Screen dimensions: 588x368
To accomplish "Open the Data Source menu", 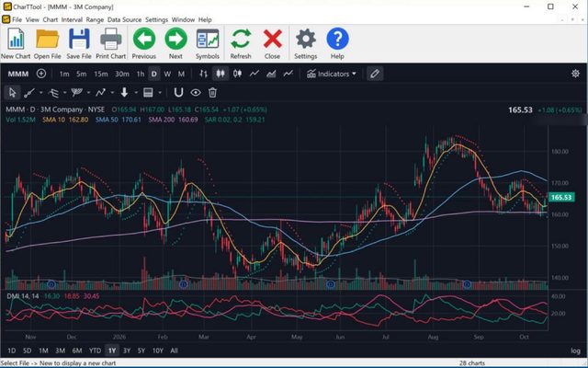I will [125, 19].
